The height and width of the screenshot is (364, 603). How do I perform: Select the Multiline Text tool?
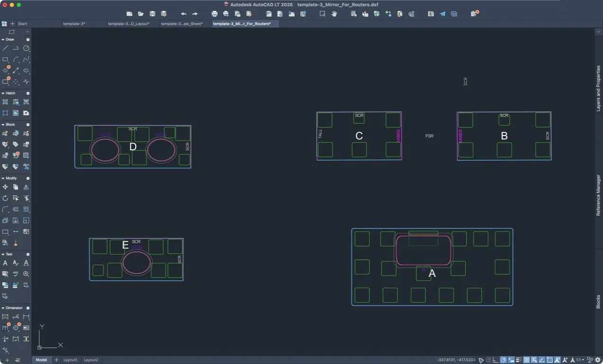click(x=5, y=263)
